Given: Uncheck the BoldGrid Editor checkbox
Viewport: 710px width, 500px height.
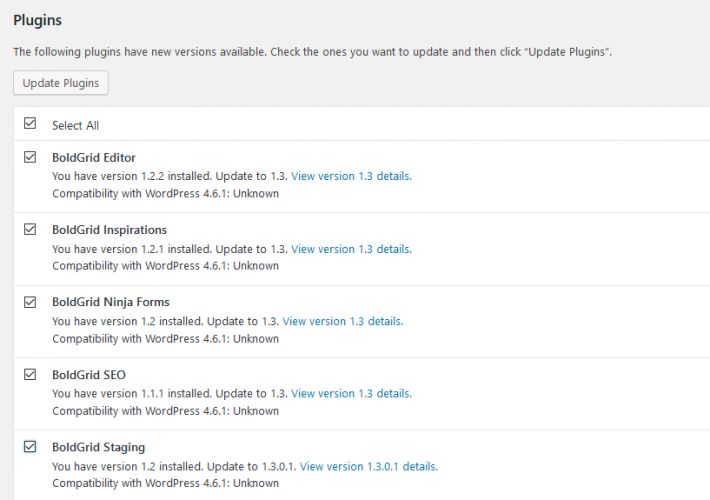Looking at the screenshot, I should click(30, 157).
